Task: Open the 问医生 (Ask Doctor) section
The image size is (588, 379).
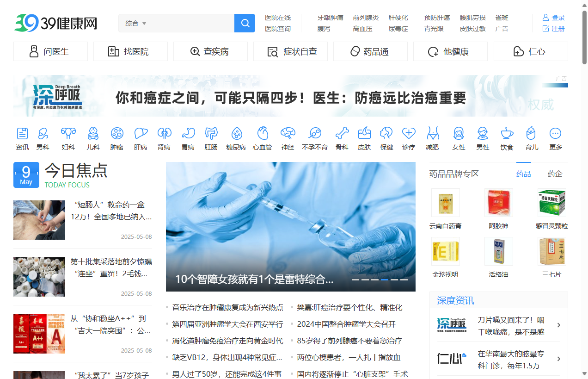Action: coord(50,51)
